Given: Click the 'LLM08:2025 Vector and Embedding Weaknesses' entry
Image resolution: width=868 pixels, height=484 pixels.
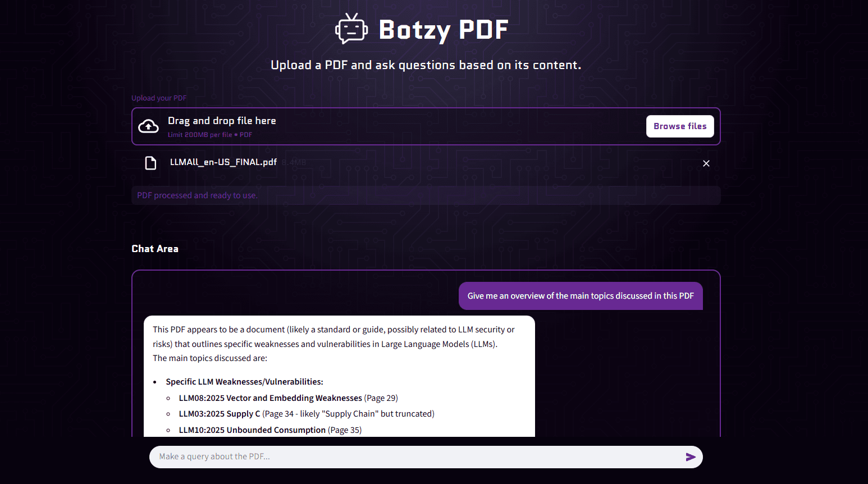Looking at the screenshot, I should pyautogui.click(x=270, y=398).
